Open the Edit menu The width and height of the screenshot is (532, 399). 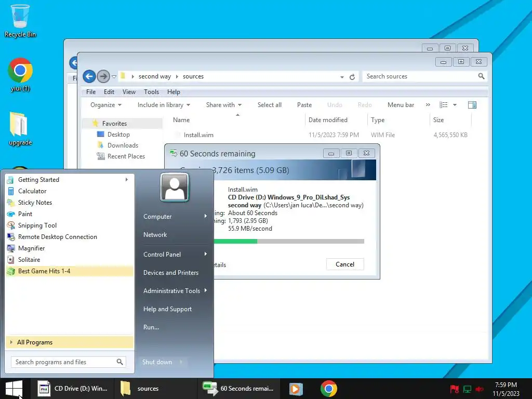pyautogui.click(x=109, y=92)
